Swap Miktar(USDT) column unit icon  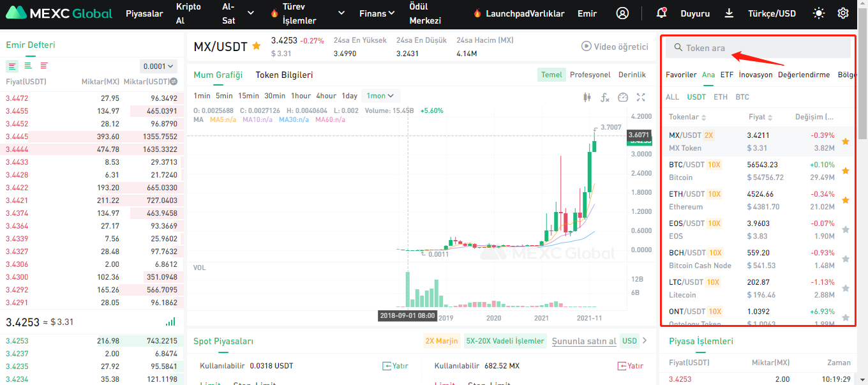pos(174,82)
